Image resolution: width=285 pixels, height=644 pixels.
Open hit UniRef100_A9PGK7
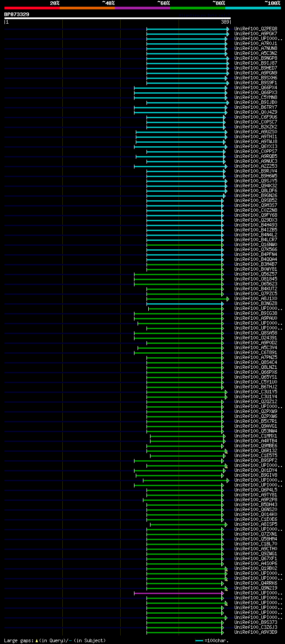pyautogui.click(x=256, y=33)
